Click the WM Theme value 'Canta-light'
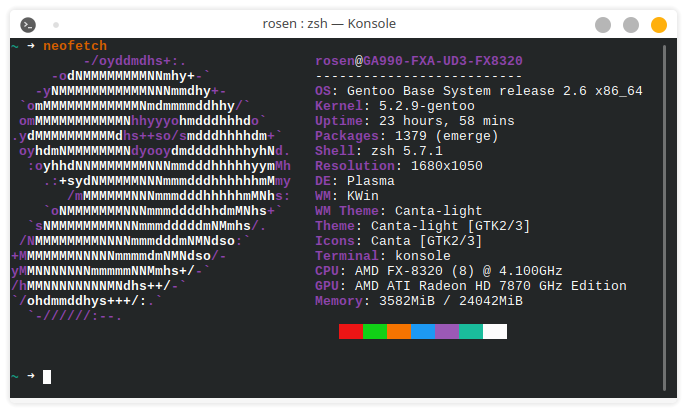The width and height of the screenshot is (687, 413). pos(439,211)
